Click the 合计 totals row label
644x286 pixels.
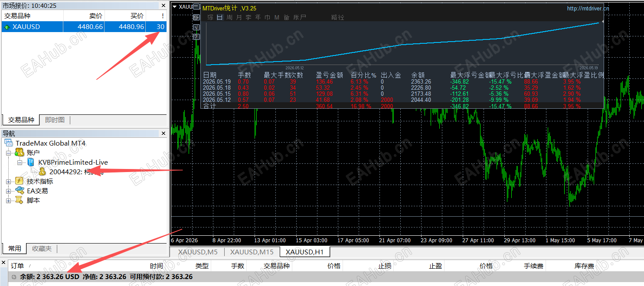pyautogui.click(x=209, y=106)
